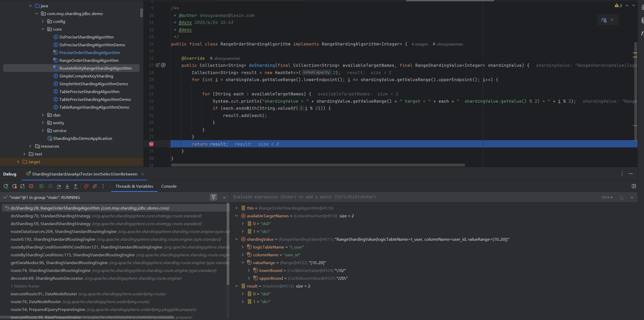Click the Resume Program icon
The width and height of the screenshot is (644, 320).
[42, 186]
